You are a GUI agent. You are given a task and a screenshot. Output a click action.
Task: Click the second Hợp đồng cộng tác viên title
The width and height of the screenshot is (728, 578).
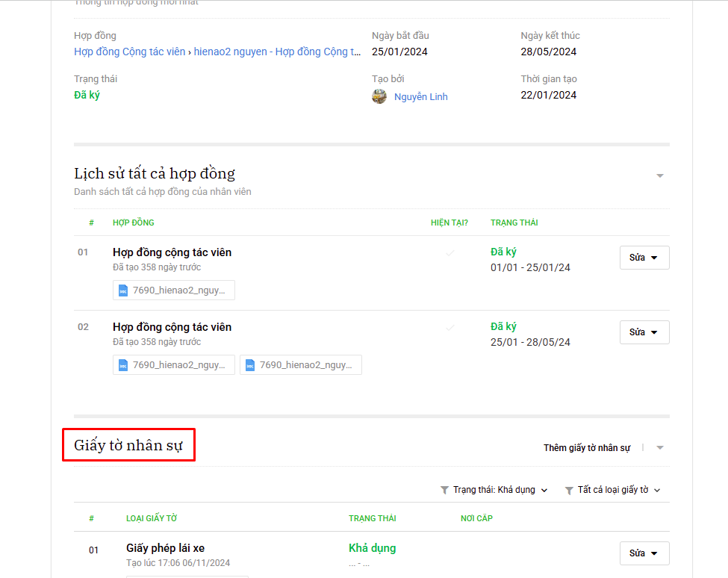[172, 327]
